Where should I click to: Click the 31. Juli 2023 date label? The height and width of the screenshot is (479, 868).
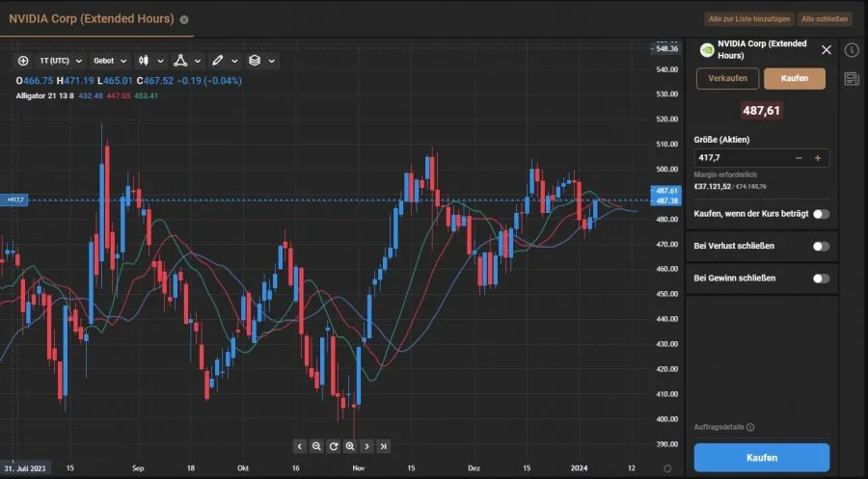[25, 468]
